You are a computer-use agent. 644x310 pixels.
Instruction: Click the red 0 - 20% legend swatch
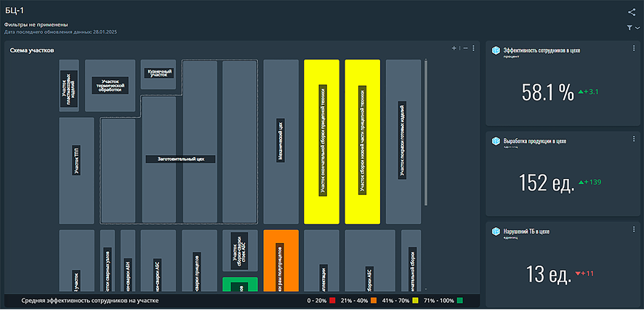(332, 301)
